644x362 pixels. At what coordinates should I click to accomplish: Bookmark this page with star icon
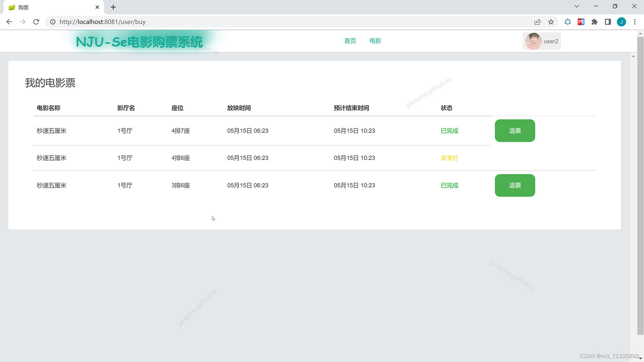pyautogui.click(x=551, y=22)
